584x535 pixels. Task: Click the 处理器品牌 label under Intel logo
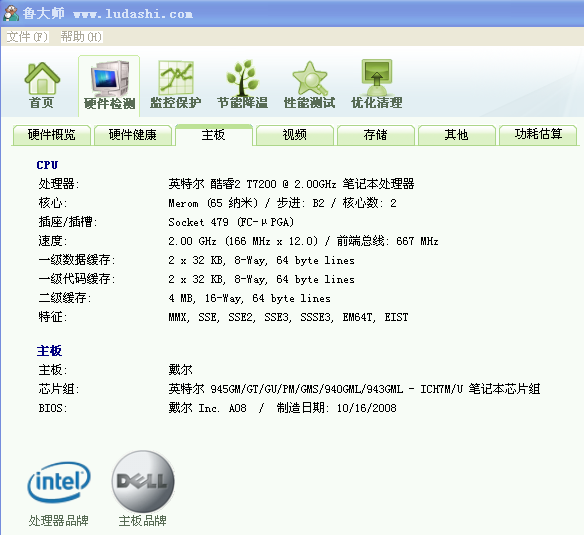coord(59,520)
